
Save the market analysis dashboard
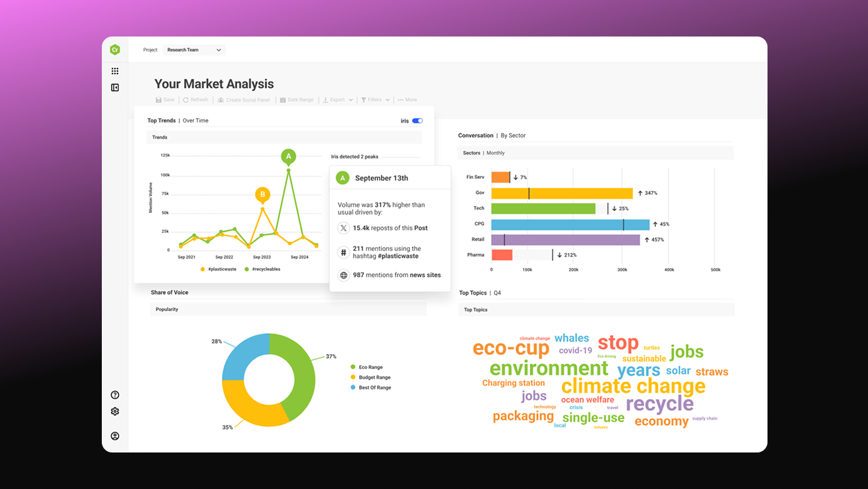(x=165, y=100)
